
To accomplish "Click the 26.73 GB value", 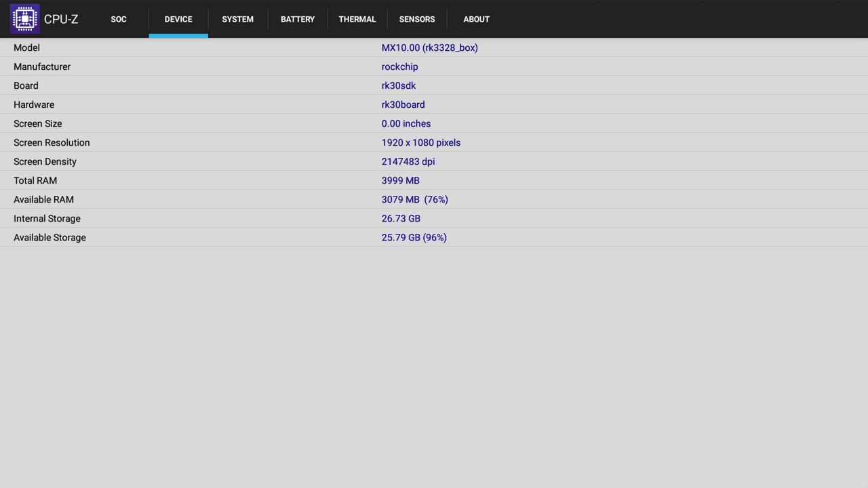I will click(x=401, y=218).
